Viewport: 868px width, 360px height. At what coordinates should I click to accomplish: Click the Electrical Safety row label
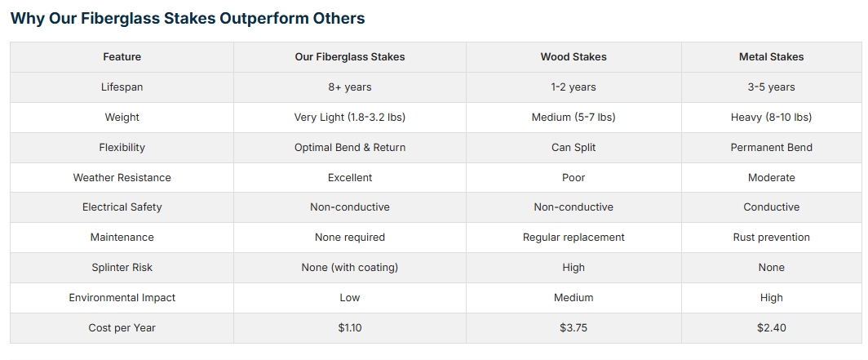[x=122, y=207]
